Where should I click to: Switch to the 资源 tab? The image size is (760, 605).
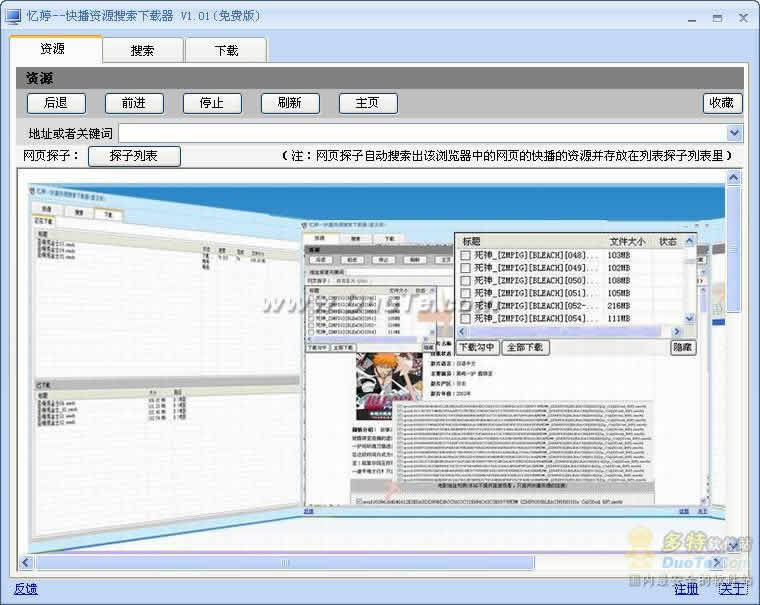coord(55,49)
